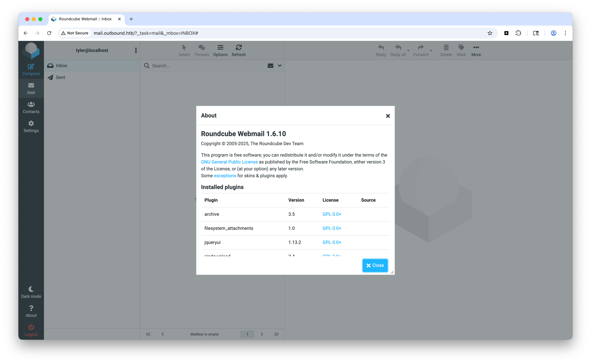Image resolution: width=591 pixels, height=364 pixels.
Task: Bookmark this page with star icon
Action: (x=490, y=33)
